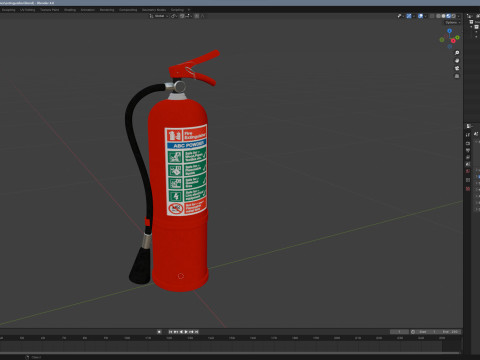Image resolution: width=480 pixels, height=360 pixels.
Task: Switch to Compositing workspace tab
Action: tap(128, 10)
